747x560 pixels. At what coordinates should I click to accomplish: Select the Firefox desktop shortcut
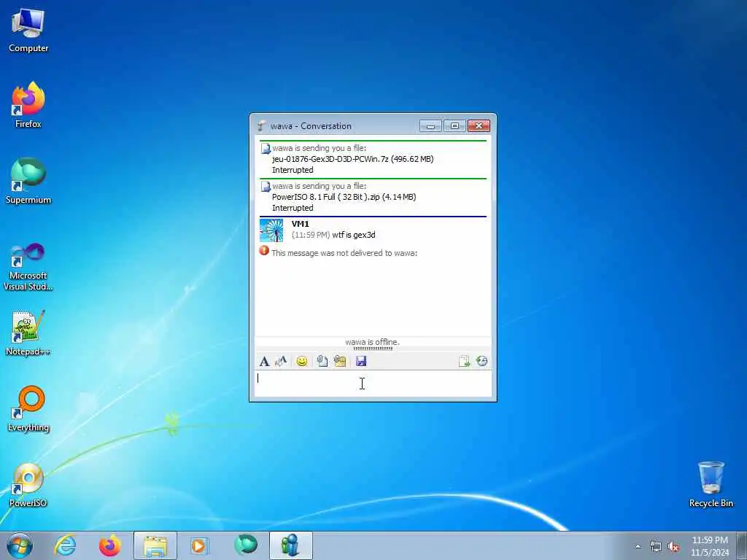(28, 105)
